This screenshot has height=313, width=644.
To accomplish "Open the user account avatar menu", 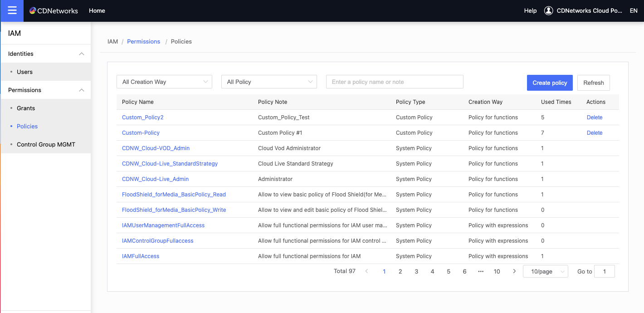I will pyautogui.click(x=548, y=10).
